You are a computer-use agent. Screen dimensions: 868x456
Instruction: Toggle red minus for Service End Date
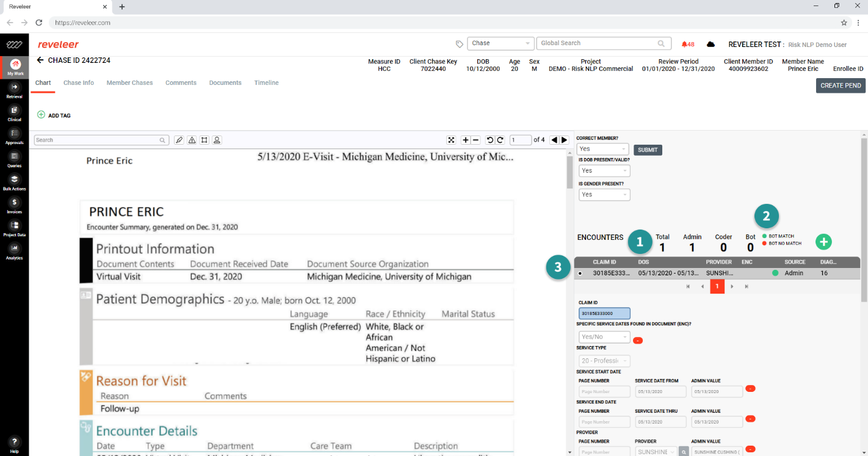pos(750,419)
